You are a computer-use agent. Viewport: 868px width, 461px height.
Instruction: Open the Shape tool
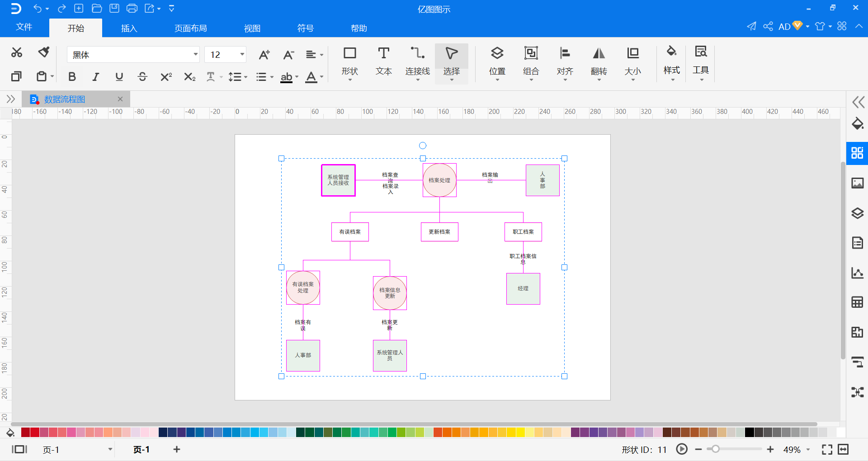tap(349, 63)
